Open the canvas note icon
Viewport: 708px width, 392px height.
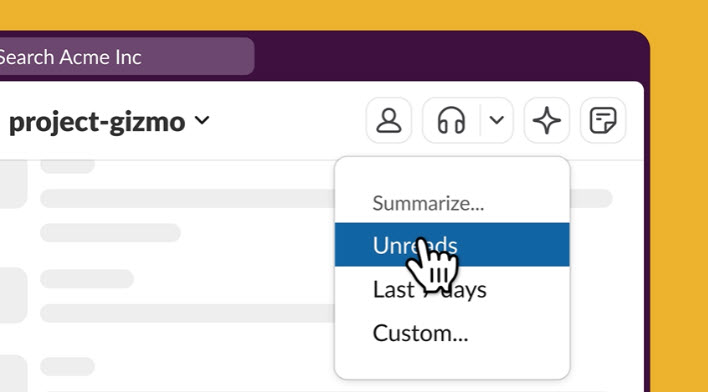(603, 120)
